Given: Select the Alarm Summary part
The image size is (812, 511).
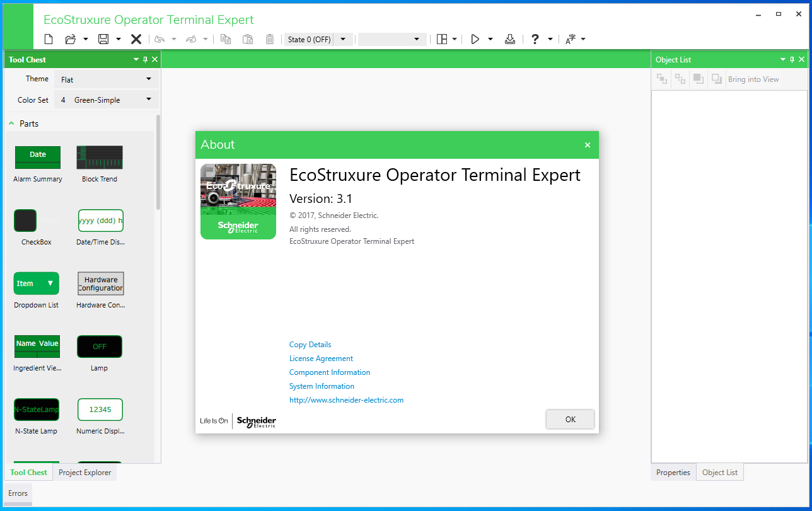Looking at the screenshot, I should 38,164.
